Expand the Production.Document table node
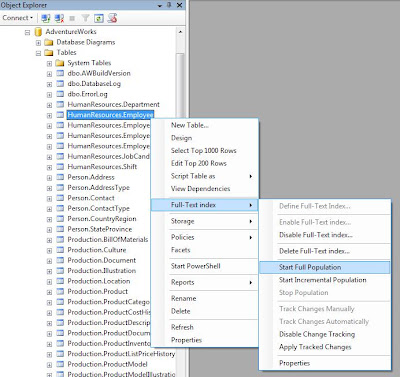400x377 pixels. tap(49, 261)
